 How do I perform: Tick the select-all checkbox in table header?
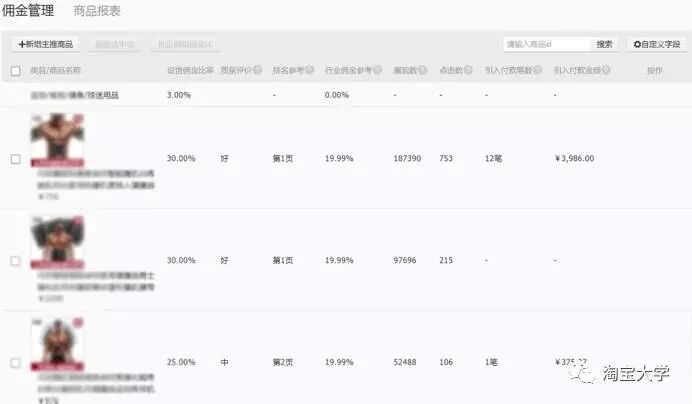pos(15,71)
